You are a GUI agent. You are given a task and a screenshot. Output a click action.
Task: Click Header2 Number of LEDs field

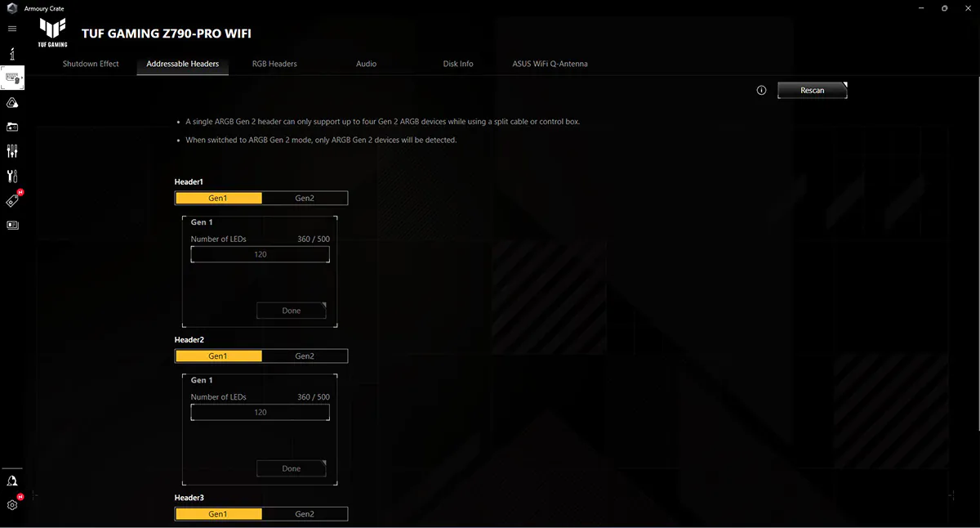(x=261, y=412)
